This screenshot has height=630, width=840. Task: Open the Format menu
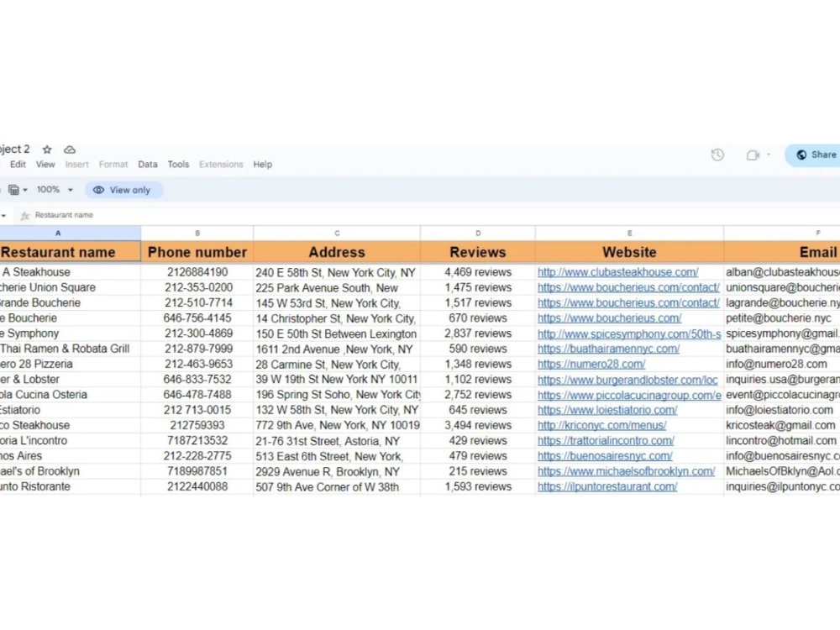[x=113, y=165]
